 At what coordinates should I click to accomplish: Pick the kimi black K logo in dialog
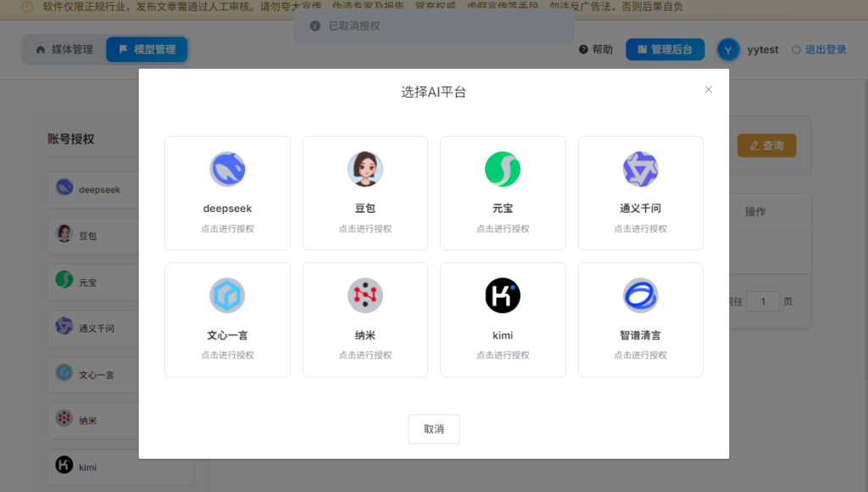pos(503,295)
